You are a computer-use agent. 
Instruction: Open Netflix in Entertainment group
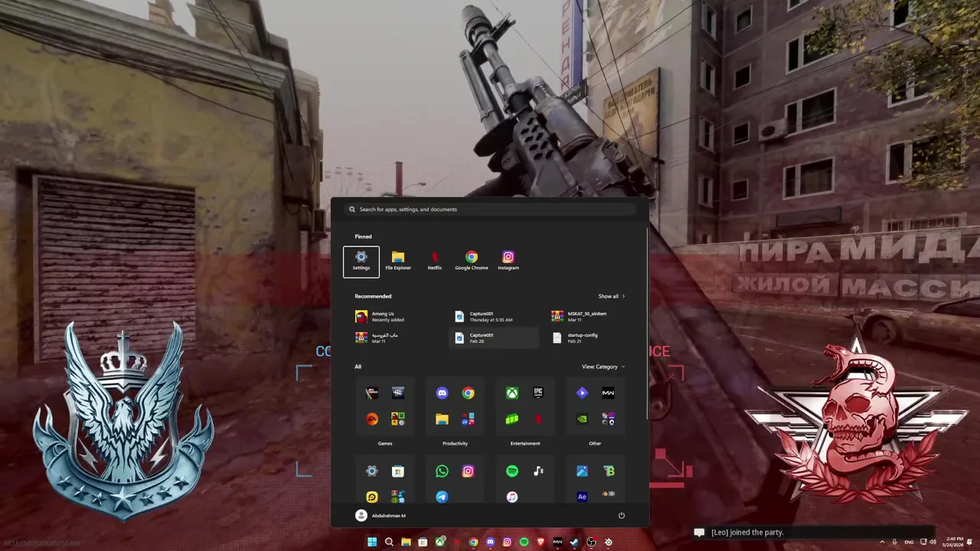538,419
